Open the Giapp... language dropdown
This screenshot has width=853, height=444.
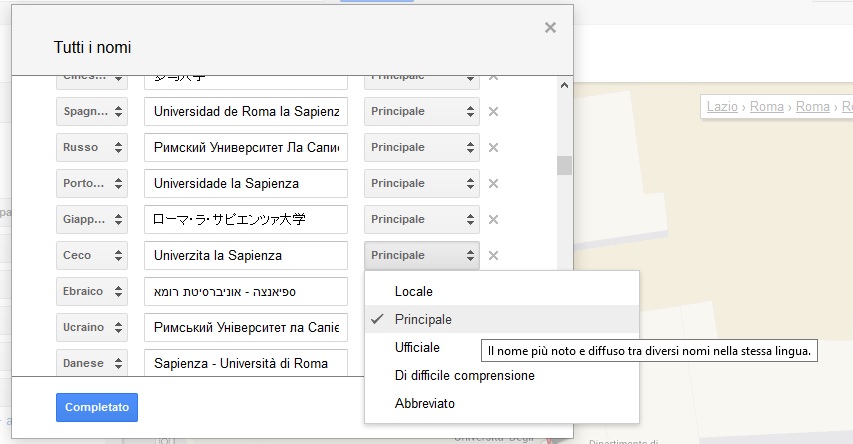pyautogui.click(x=92, y=219)
